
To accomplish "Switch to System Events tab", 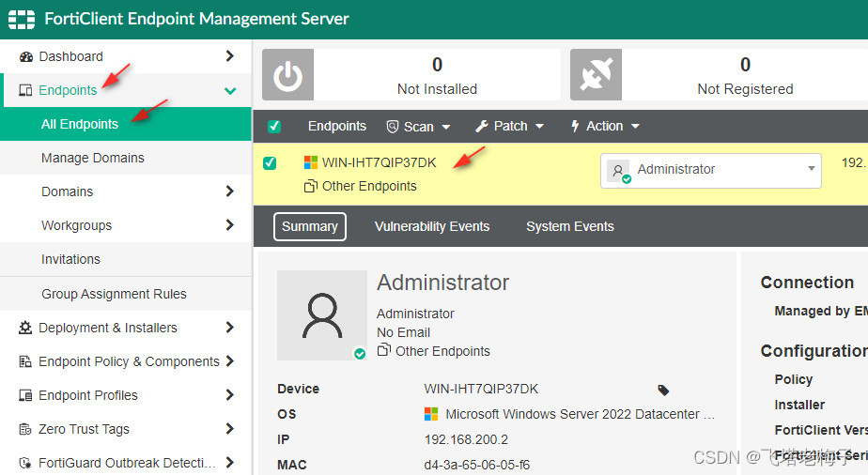I will 570,227.
